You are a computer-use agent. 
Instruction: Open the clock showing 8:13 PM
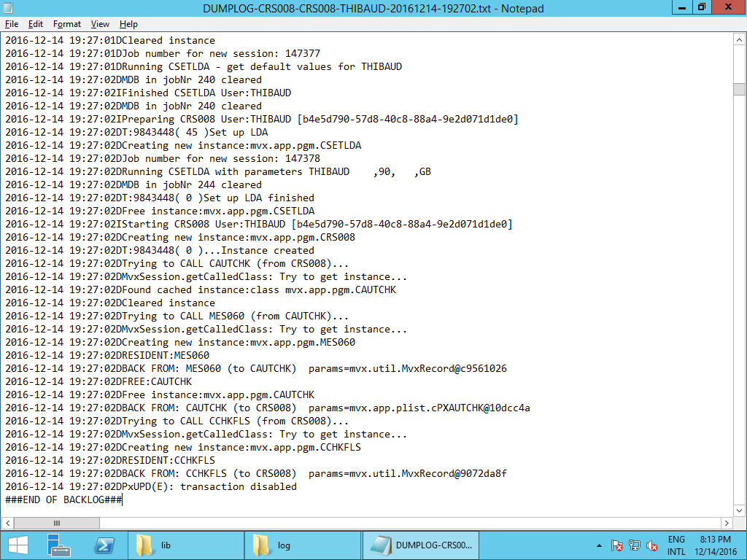714,545
